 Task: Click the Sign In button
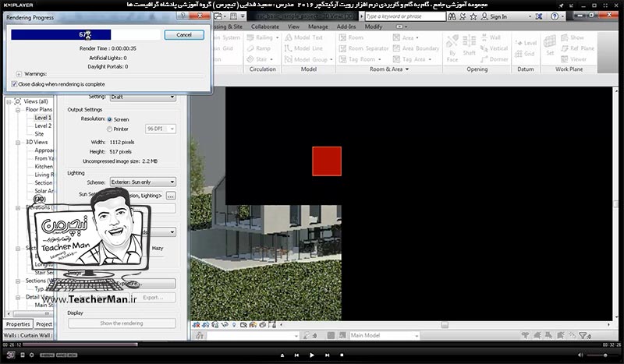[494, 16]
